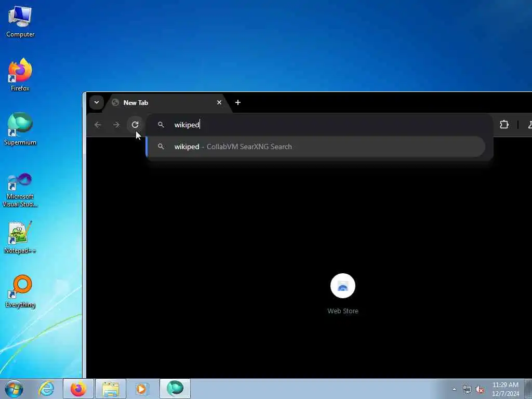Open Windows Explorer from the taskbar
Screen dimensions: 532x399
(x=111, y=389)
